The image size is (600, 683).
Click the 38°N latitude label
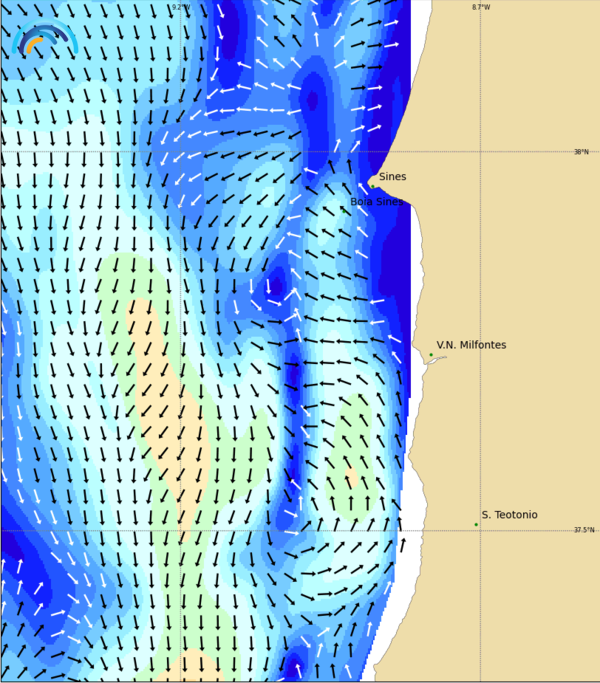click(x=581, y=152)
